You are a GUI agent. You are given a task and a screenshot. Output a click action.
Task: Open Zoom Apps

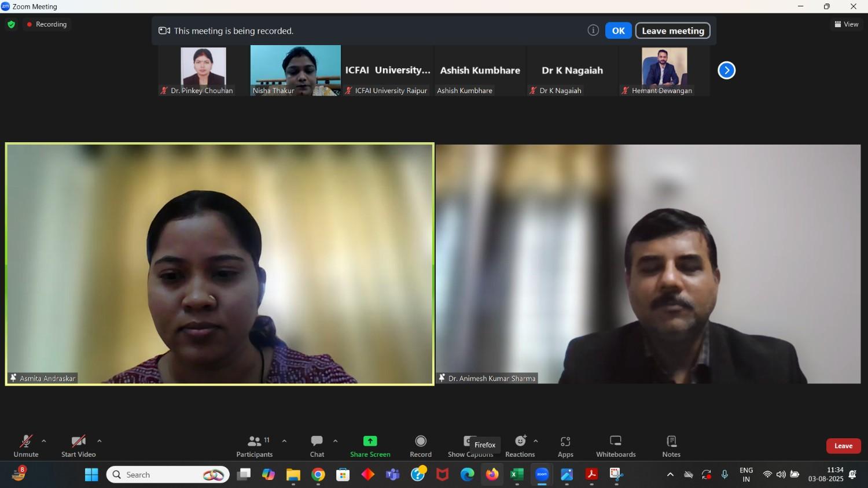(x=565, y=446)
